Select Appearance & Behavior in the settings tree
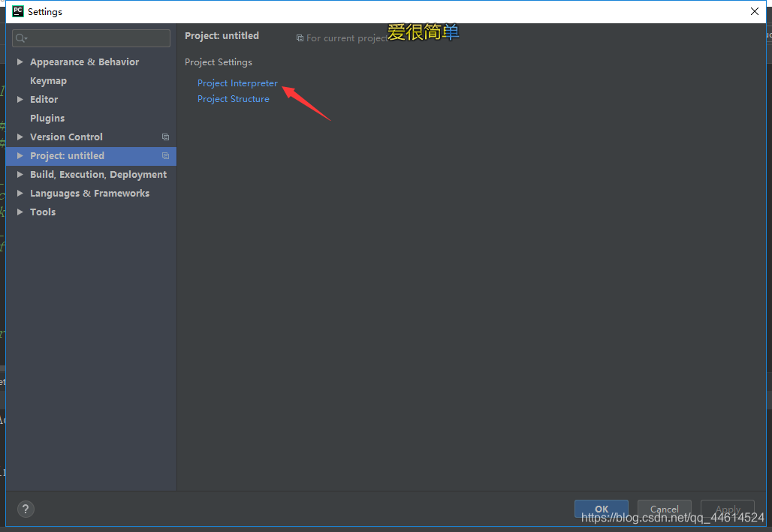Screen dimensions: 772x532 [84, 62]
